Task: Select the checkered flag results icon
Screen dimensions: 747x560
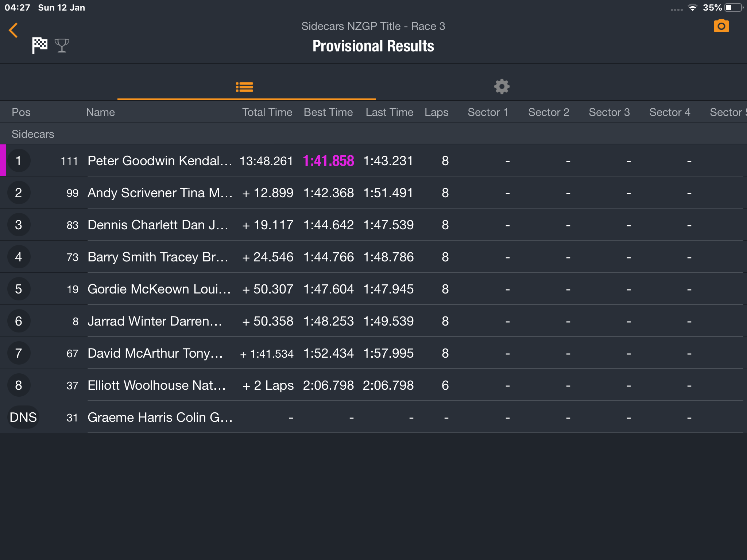Action: pos(39,46)
